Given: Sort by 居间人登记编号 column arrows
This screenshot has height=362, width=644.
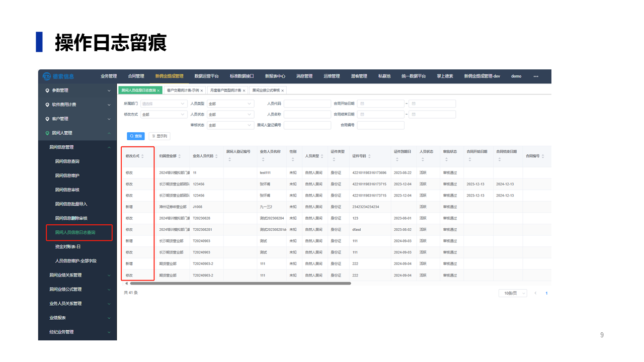Looking at the screenshot, I should pyautogui.click(x=229, y=160).
